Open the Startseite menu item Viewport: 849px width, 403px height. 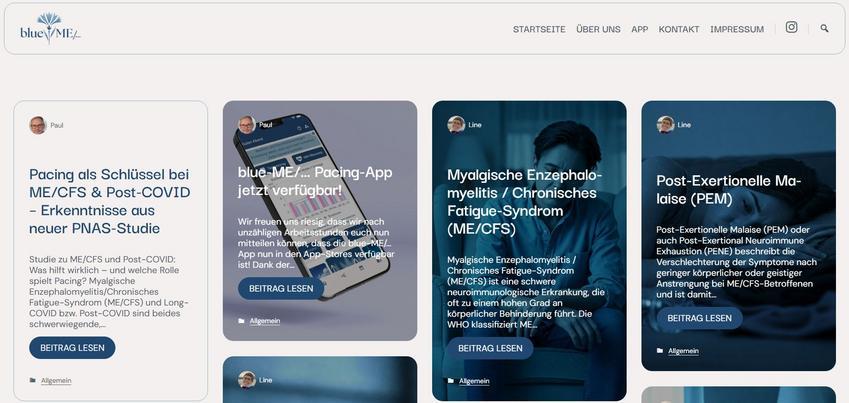point(539,29)
